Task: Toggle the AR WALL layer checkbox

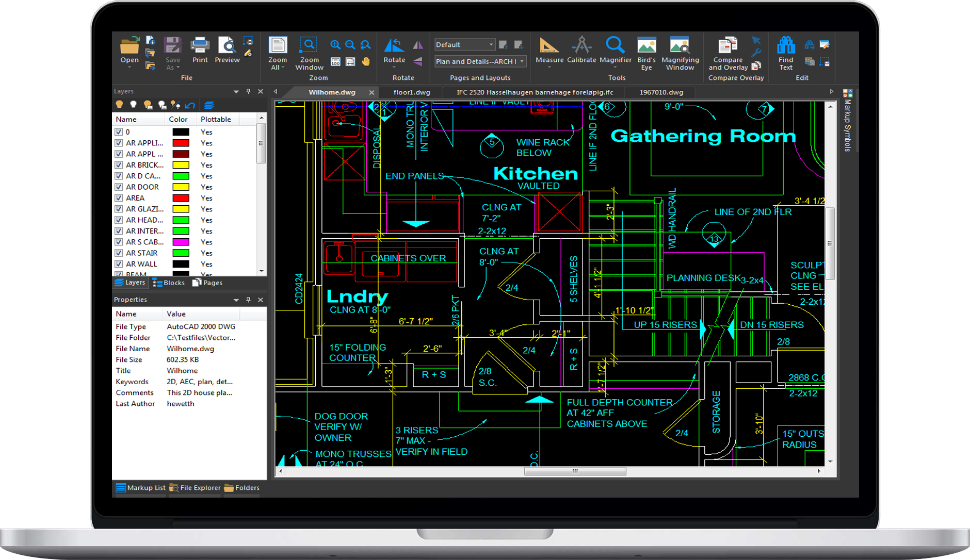Action: click(119, 264)
